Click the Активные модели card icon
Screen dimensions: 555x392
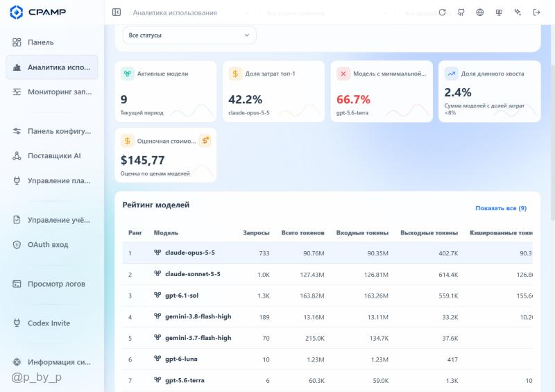click(x=128, y=74)
